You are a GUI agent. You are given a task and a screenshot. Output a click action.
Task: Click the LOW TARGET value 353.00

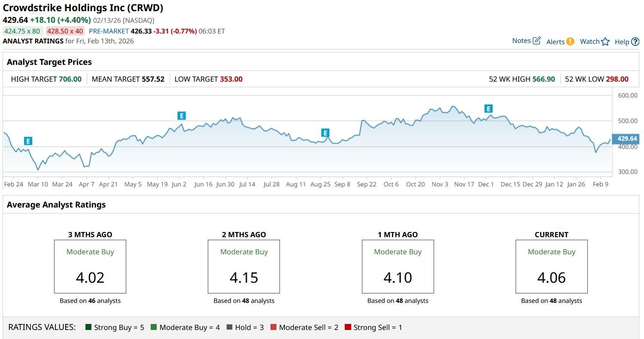231,79
